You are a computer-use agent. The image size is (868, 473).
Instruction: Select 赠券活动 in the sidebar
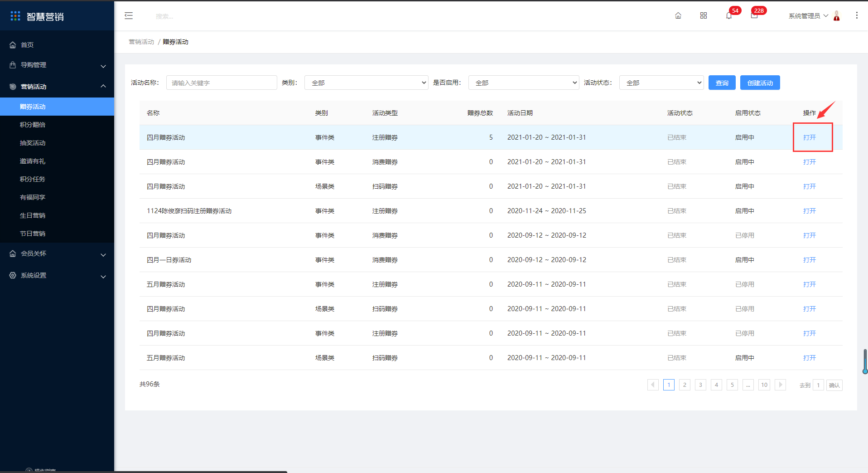(x=57, y=107)
